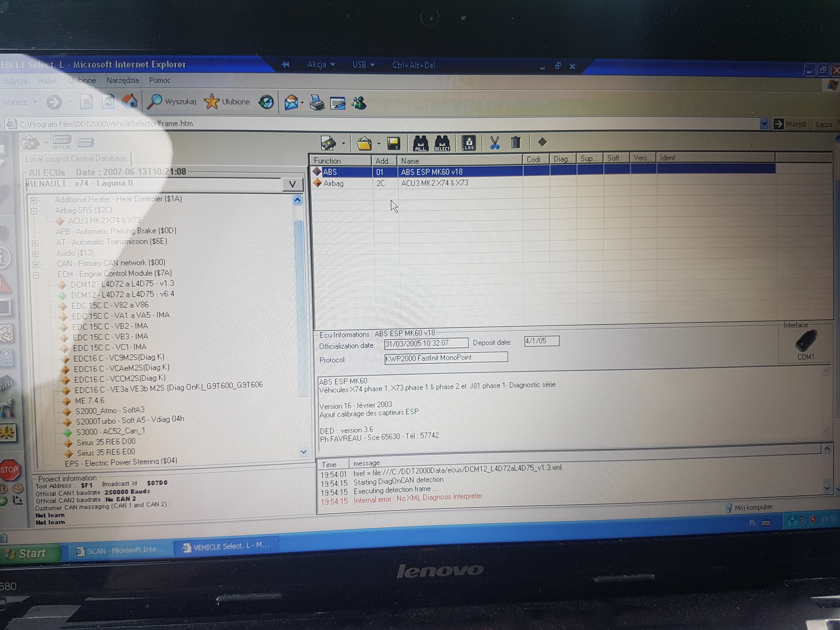Click the scissors cut icon

(x=494, y=143)
